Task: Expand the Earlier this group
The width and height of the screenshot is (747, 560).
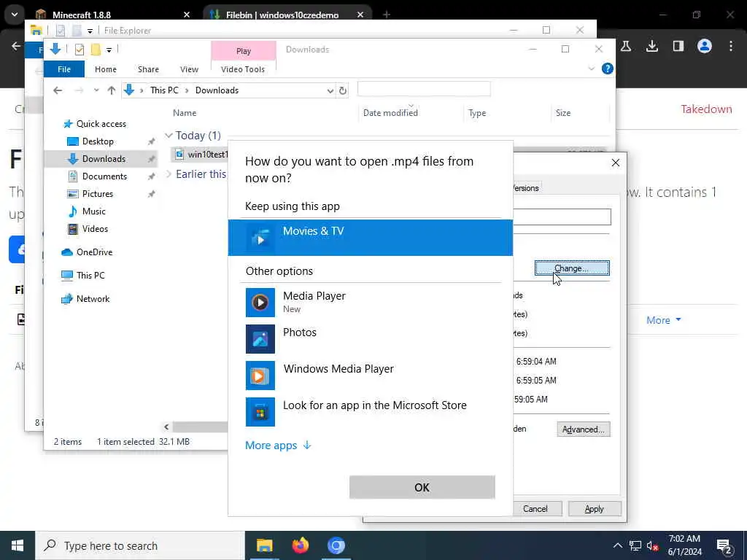Action: pyautogui.click(x=169, y=174)
